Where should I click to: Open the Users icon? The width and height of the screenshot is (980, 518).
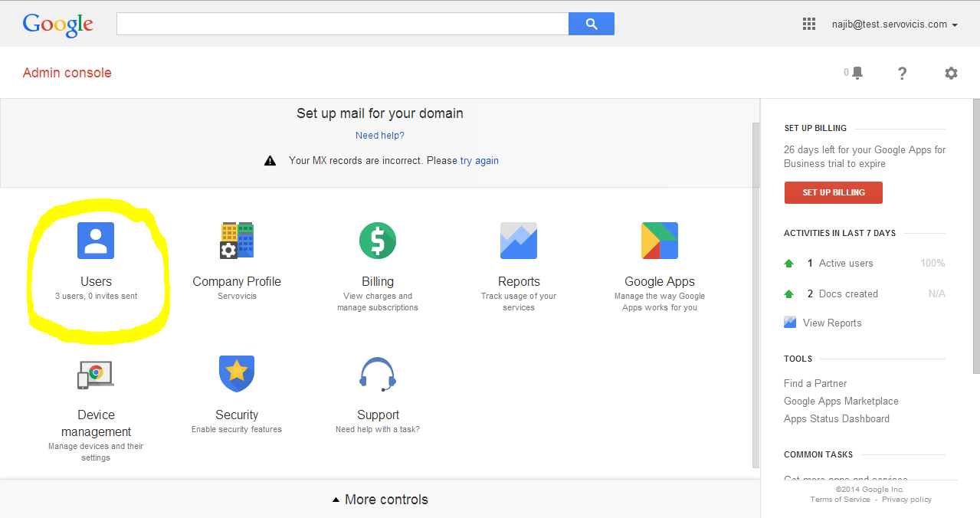click(96, 241)
